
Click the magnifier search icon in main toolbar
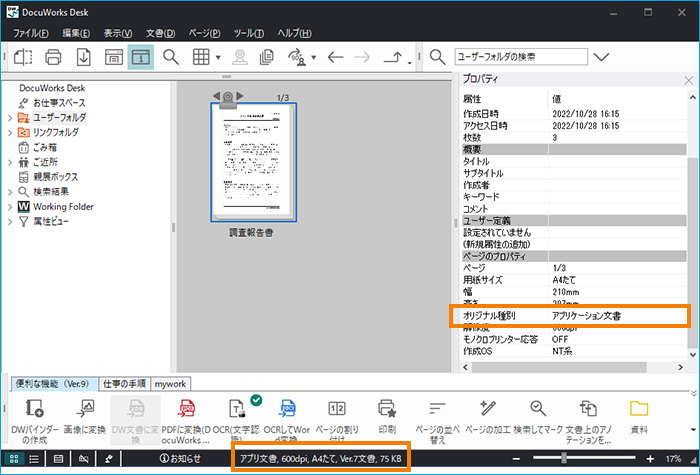pyautogui.click(x=171, y=57)
